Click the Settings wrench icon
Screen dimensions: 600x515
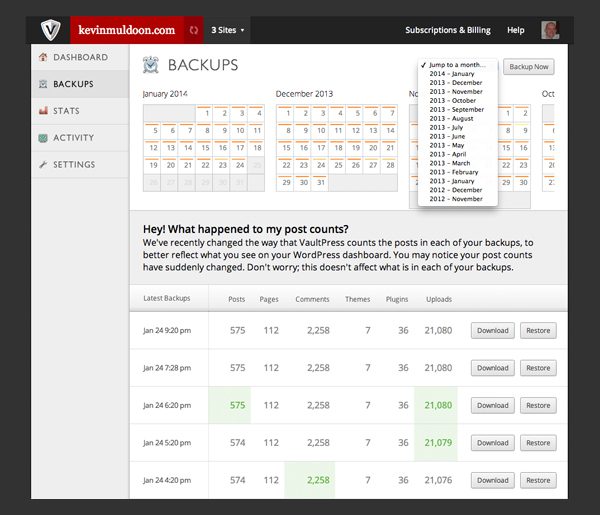click(43, 165)
